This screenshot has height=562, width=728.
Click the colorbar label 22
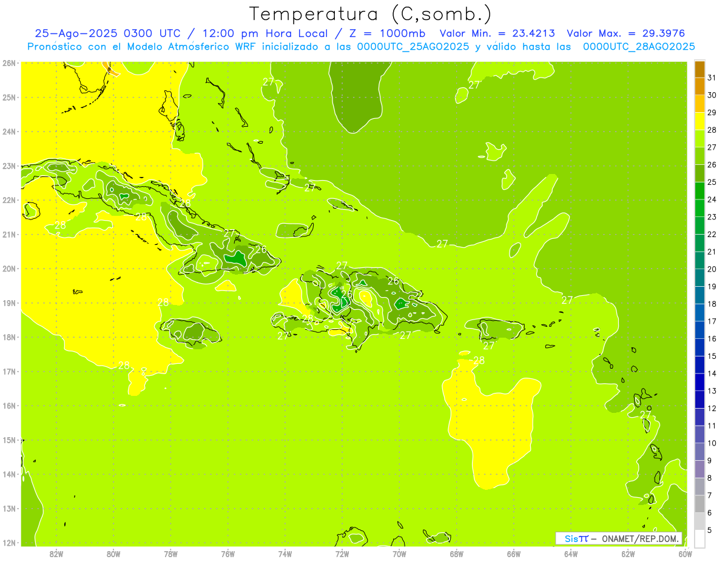[712, 234]
